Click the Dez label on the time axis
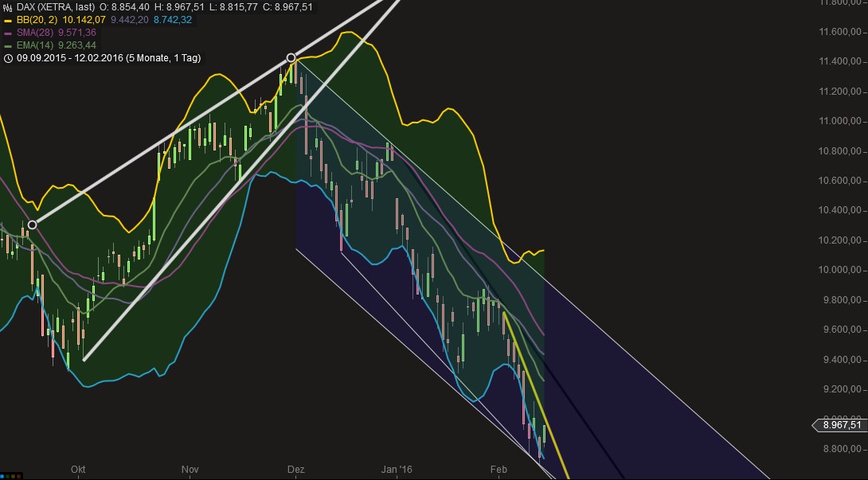This screenshot has height=480, width=868. [x=295, y=470]
